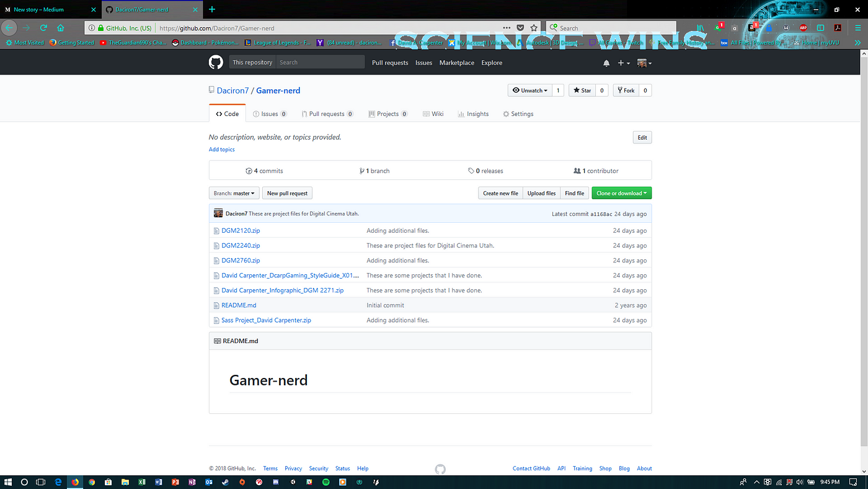Open the DGM2120.zip file
The image size is (868, 489).
241,231
